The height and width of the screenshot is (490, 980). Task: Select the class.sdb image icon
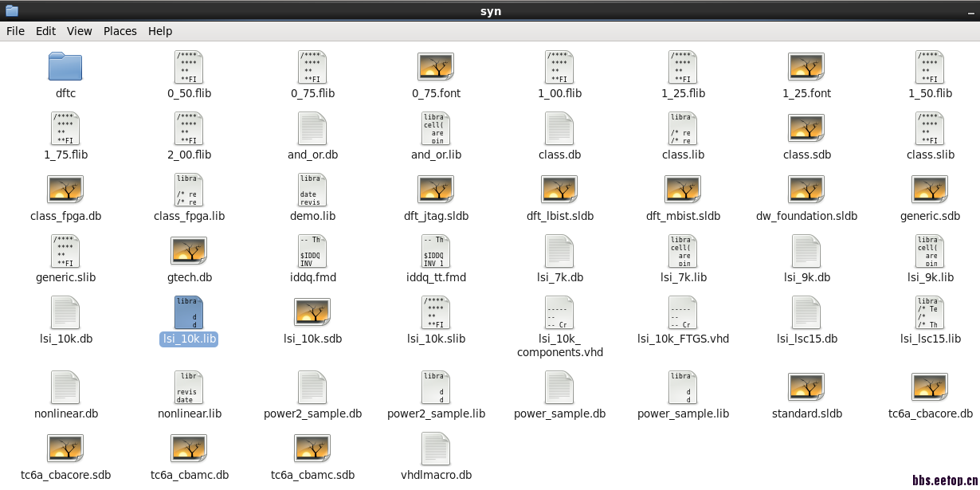pyautogui.click(x=806, y=128)
